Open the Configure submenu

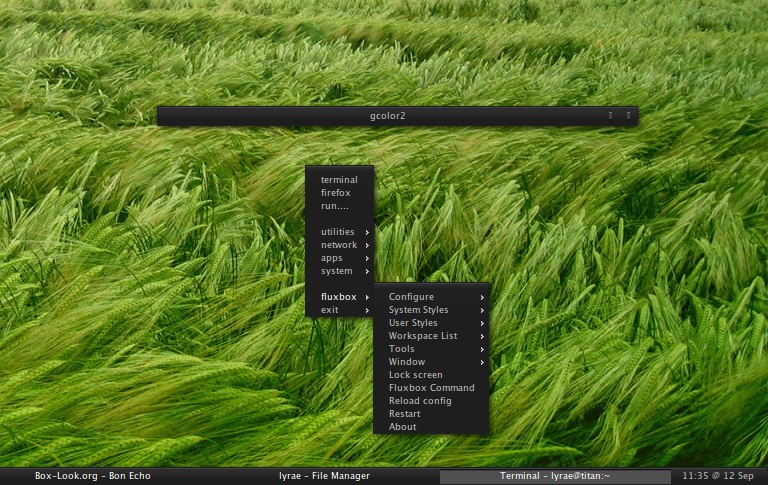pyautogui.click(x=432, y=297)
